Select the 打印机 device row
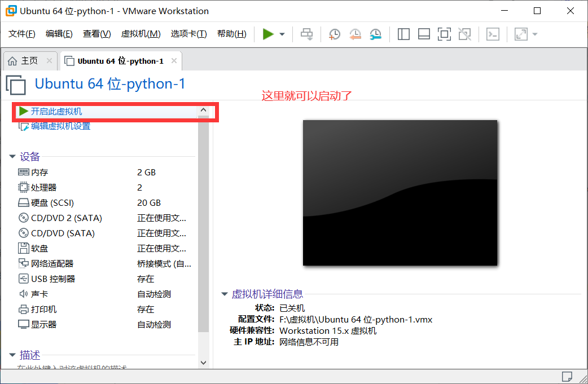 tap(106, 310)
